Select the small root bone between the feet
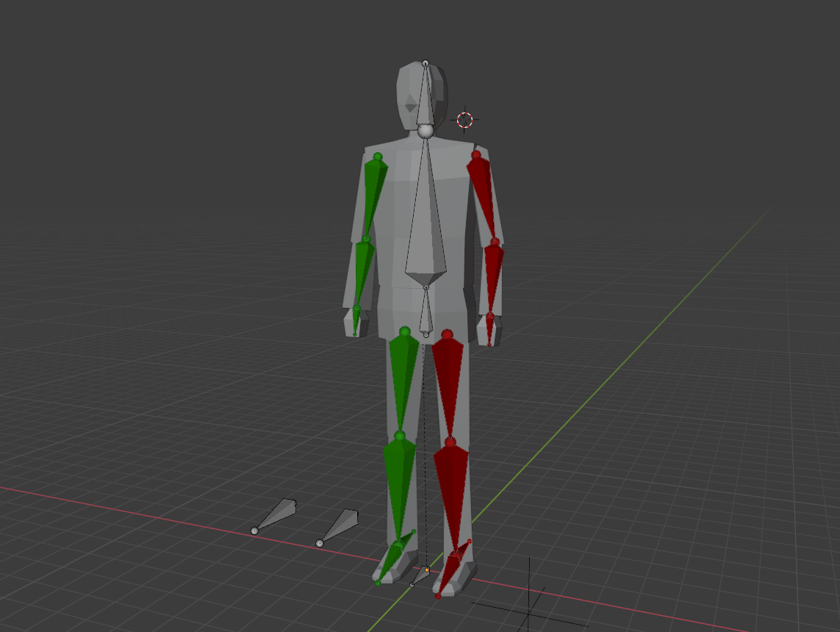840x632 pixels. pos(420,576)
